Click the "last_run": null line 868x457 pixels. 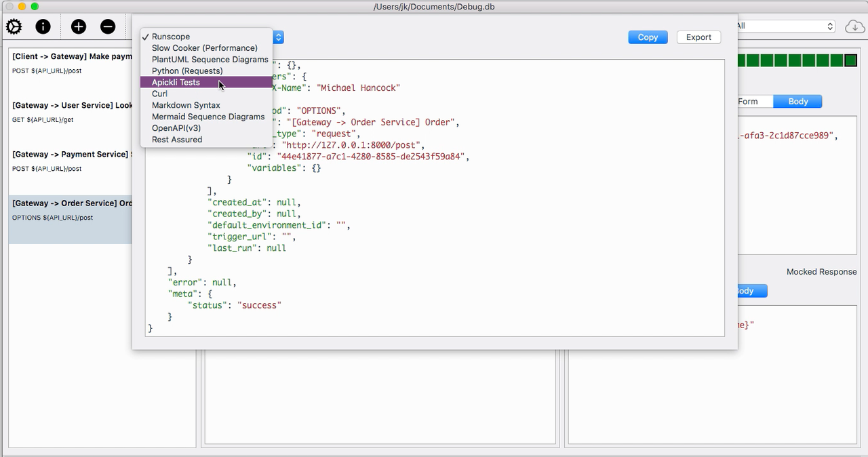click(x=247, y=248)
